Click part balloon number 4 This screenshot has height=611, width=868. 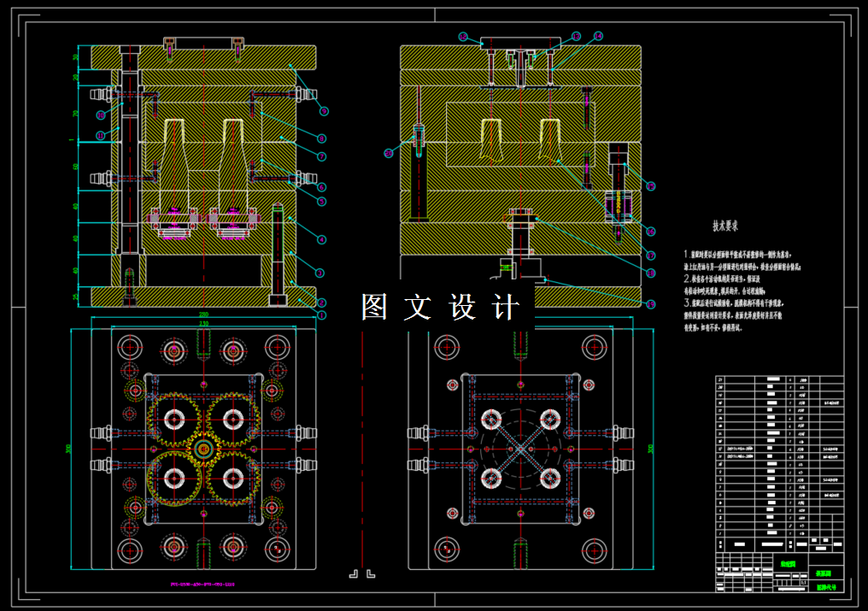[x=321, y=240]
